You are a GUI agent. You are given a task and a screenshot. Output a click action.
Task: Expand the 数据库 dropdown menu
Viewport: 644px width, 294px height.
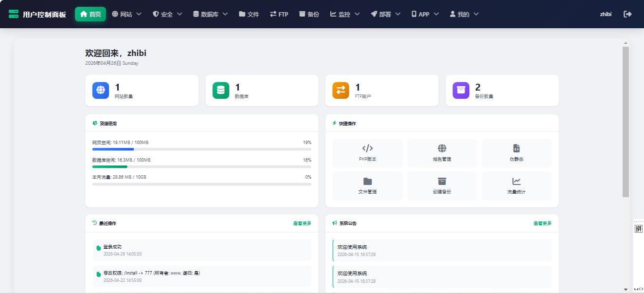pyautogui.click(x=210, y=14)
